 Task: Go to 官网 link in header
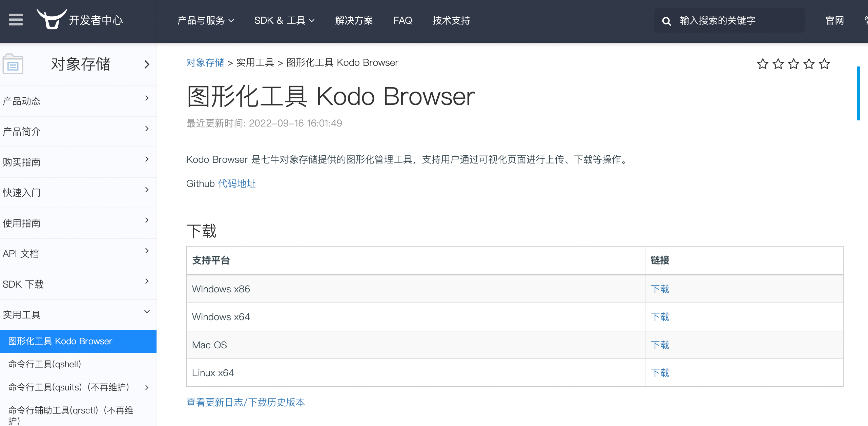pyautogui.click(x=835, y=21)
